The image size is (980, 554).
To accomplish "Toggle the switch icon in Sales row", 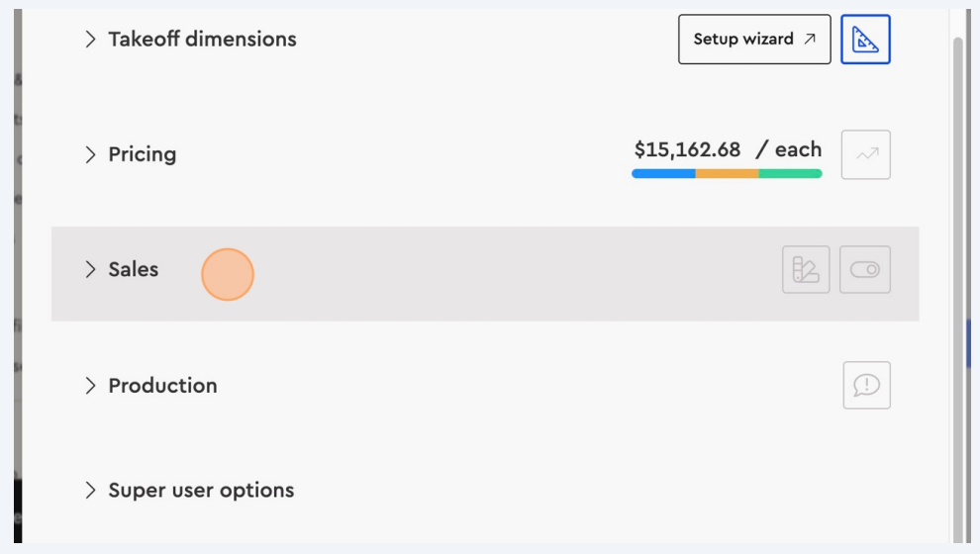I will [x=865, y=269].
